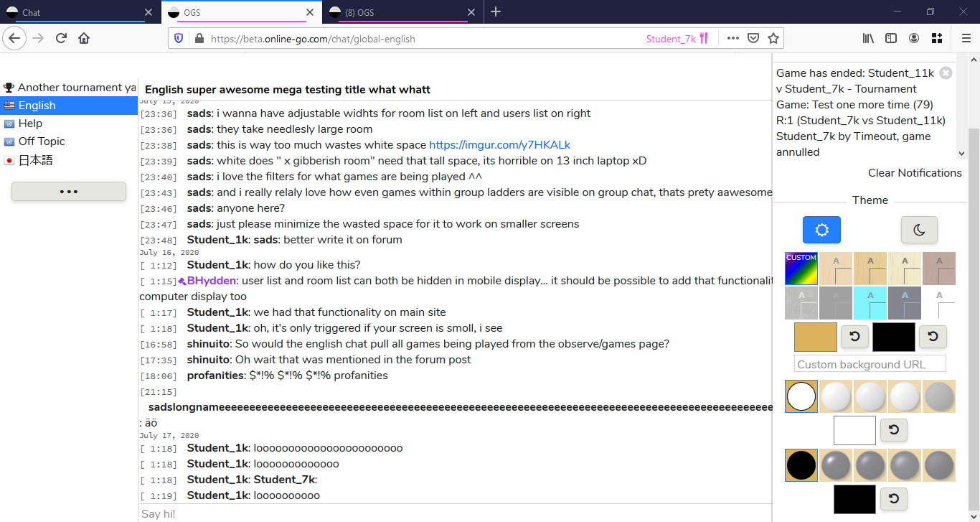Screen dimensions: 980x522
Task: Reset the custom board color
Action: click(x=854, y=336)
